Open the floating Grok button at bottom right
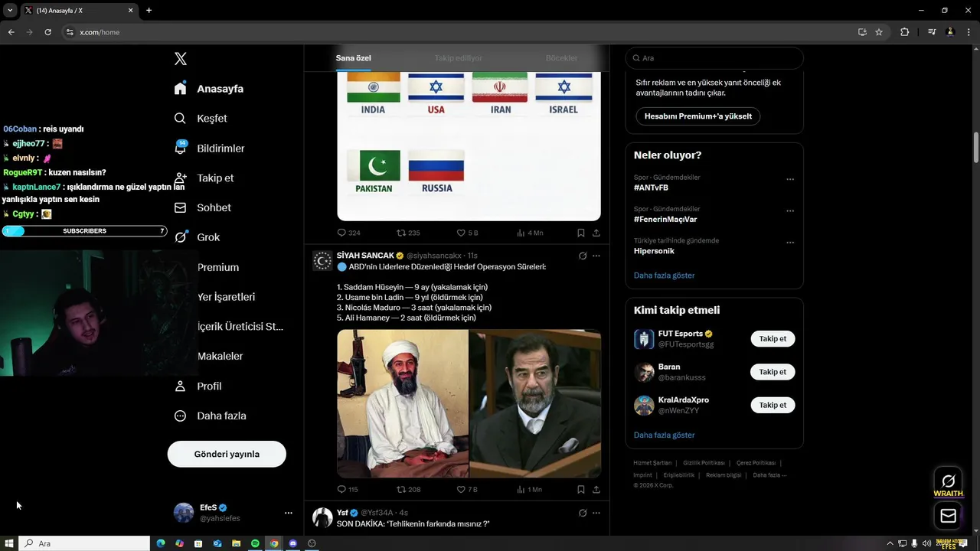This screenshot has height=551, width=980. (x=948, y=481)
